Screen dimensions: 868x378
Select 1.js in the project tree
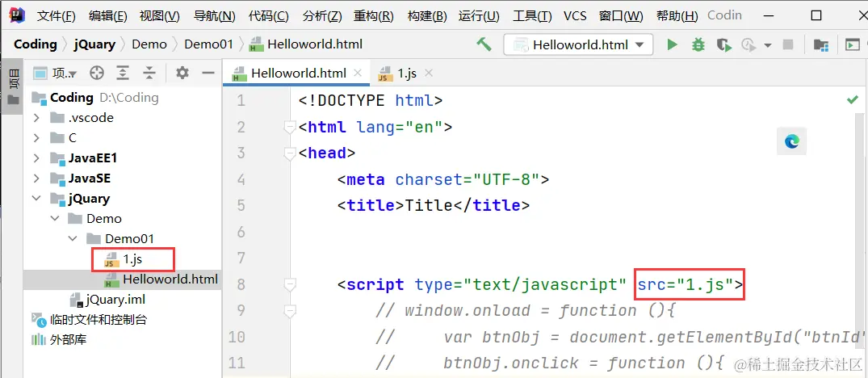tap(124, 258)
